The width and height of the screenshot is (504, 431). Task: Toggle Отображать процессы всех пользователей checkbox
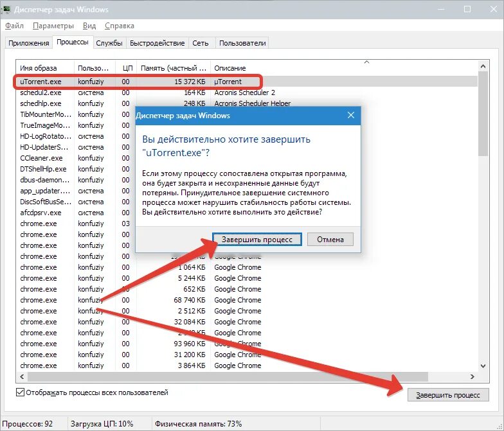(20, 392)
